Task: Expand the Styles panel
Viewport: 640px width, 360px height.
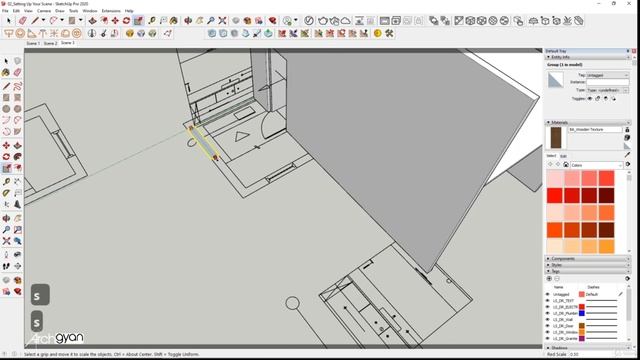Action: click(548, 265)
